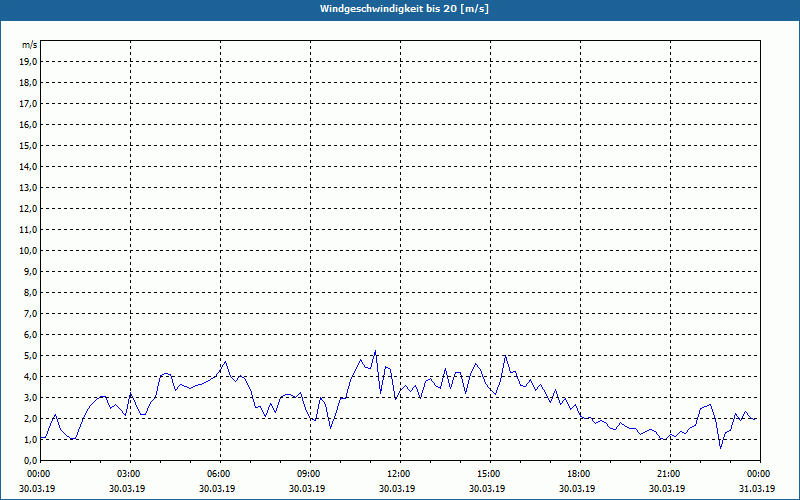Click the 09:00 time axis label
800x500 pixels.
310,474
